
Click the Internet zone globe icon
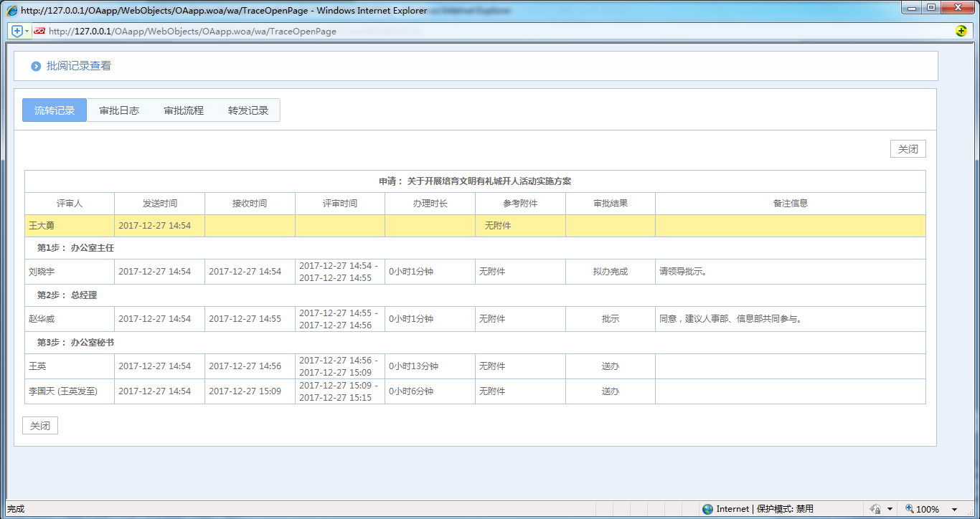pos(708,509)
